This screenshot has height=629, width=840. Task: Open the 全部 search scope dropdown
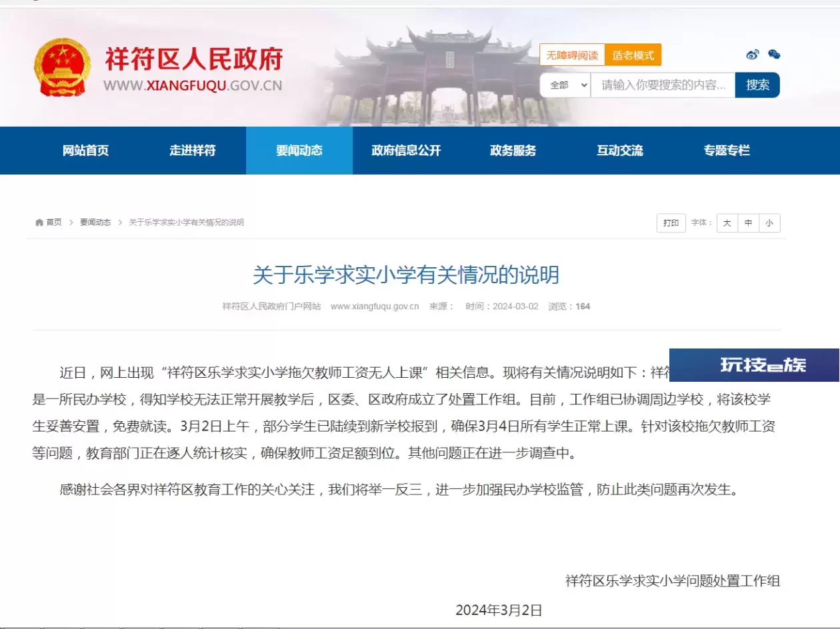click(565, 85)
